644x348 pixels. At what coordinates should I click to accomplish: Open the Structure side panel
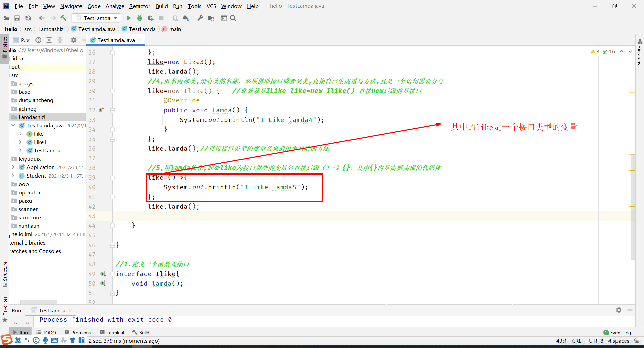(x=5, y=274)
